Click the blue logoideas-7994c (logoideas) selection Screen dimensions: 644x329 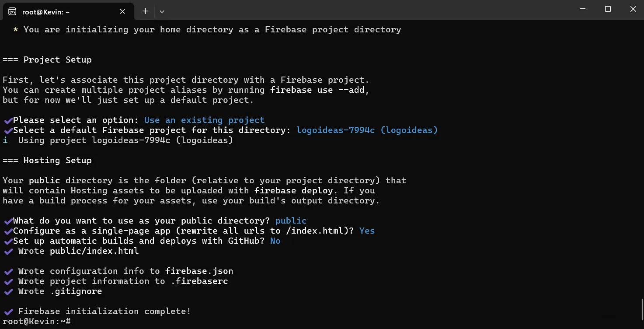click(x=367, y=130)
